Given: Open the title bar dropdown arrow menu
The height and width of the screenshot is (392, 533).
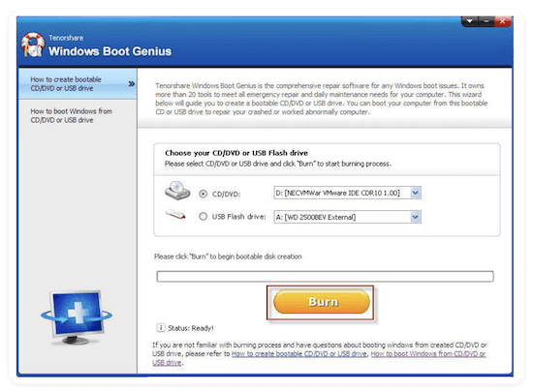Looking at the screenshot, I should pos(469,21).
